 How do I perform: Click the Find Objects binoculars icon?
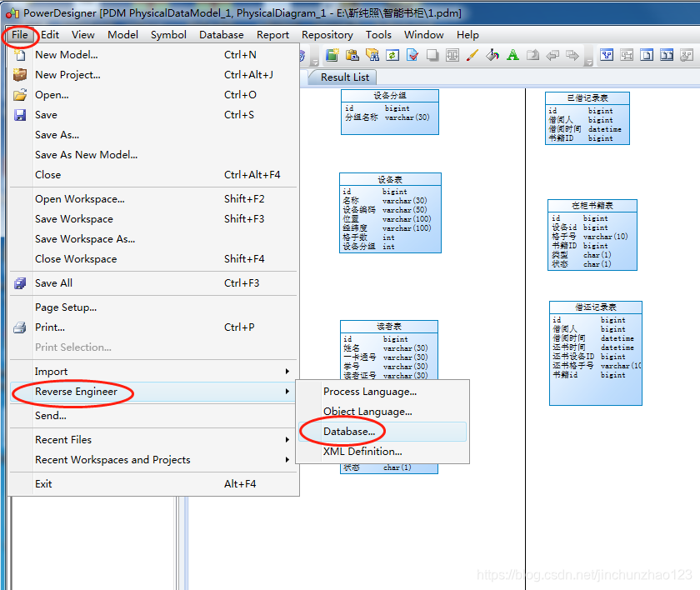(372, 55)
